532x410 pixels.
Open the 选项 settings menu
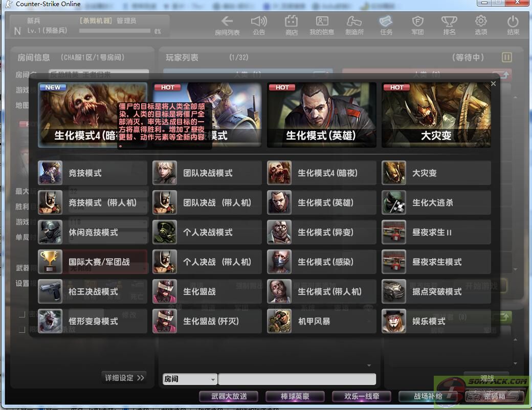point(481,25)
